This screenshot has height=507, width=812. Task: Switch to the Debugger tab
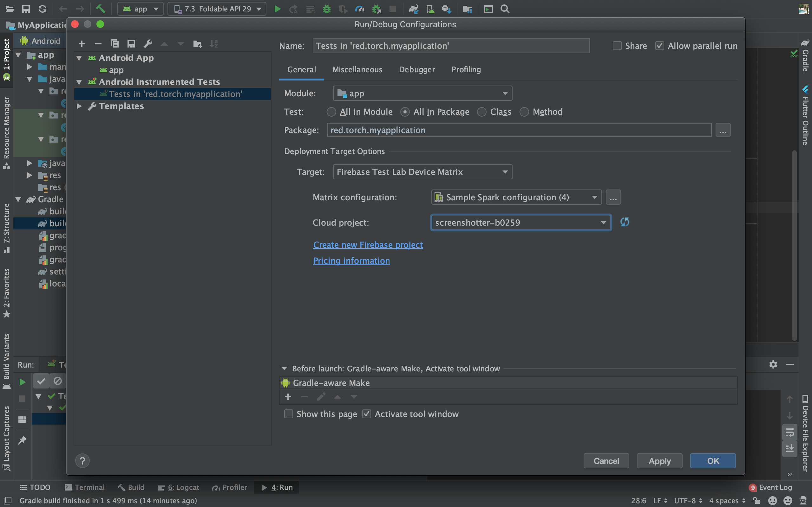point(417,69)
